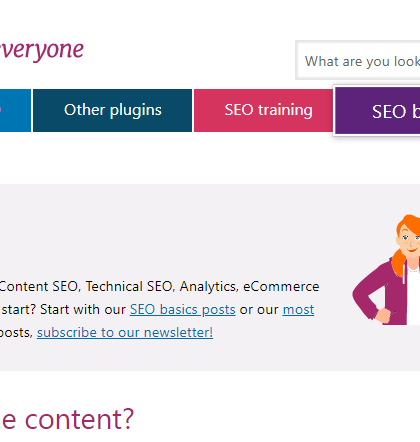
Task: Select the purple SEO blog tab
Action: (377, 111)
